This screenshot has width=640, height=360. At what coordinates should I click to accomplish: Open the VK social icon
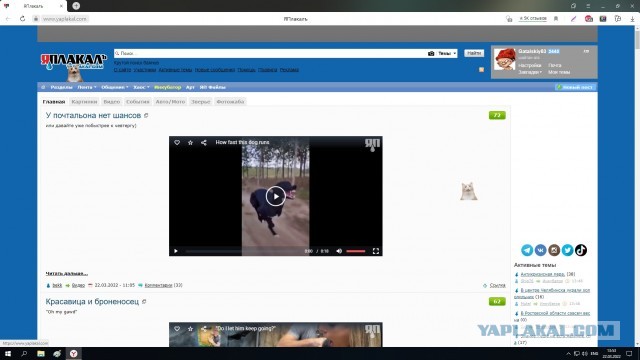[x=540, y=250]
